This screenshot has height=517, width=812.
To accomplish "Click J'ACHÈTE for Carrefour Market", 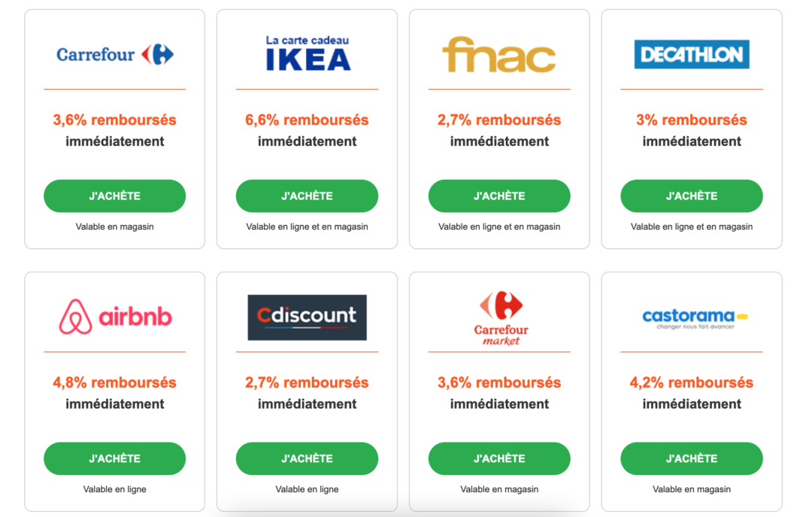I will click(499, 458).
